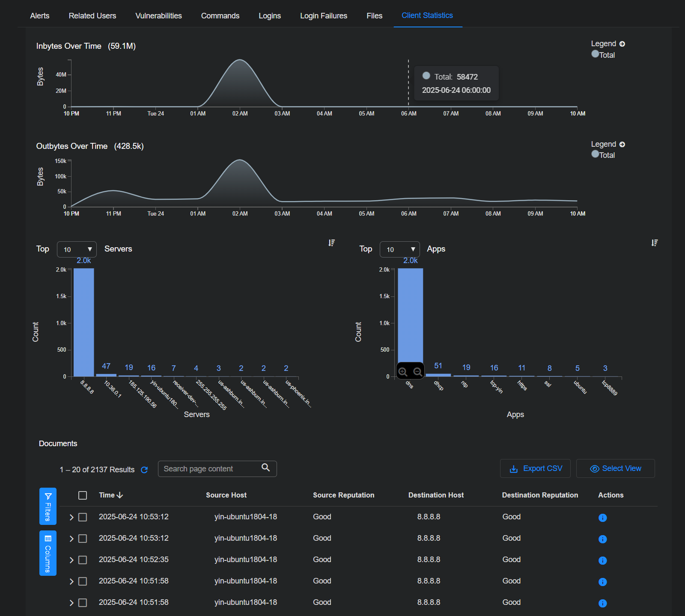685x616 pixels.
Task: Check the select-all header checkbox
Action: [83, 495]
